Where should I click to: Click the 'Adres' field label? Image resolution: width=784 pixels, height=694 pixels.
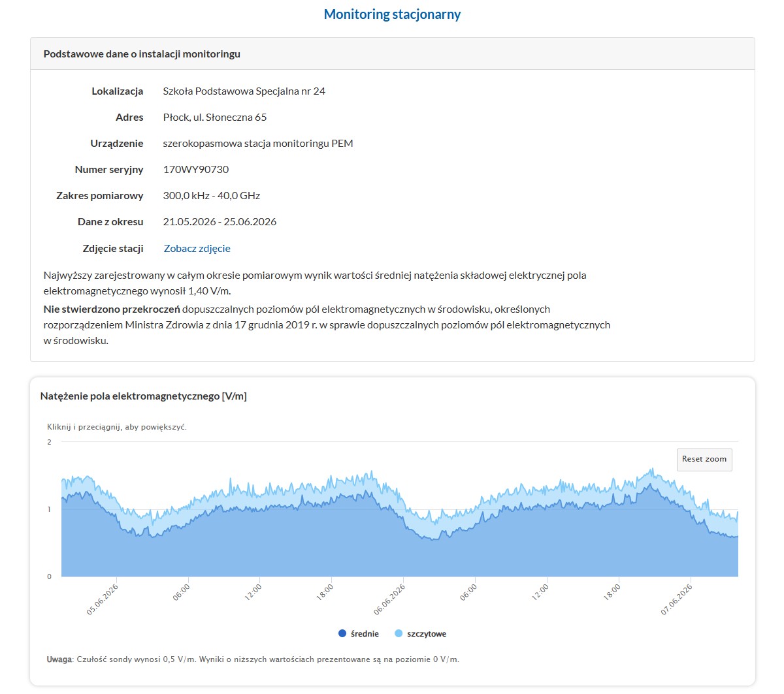pyautogui.click(x=129, y=118)
